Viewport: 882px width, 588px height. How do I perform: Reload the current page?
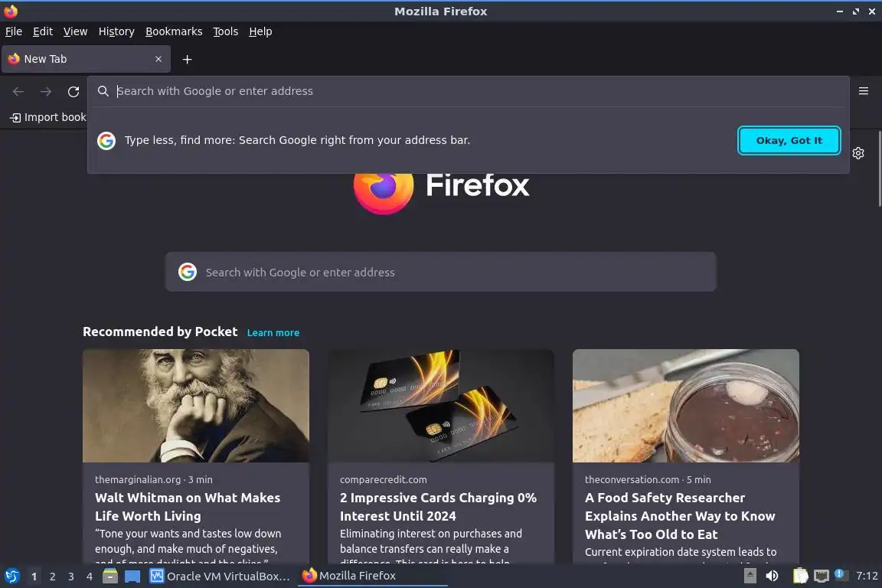pos(73,91)
